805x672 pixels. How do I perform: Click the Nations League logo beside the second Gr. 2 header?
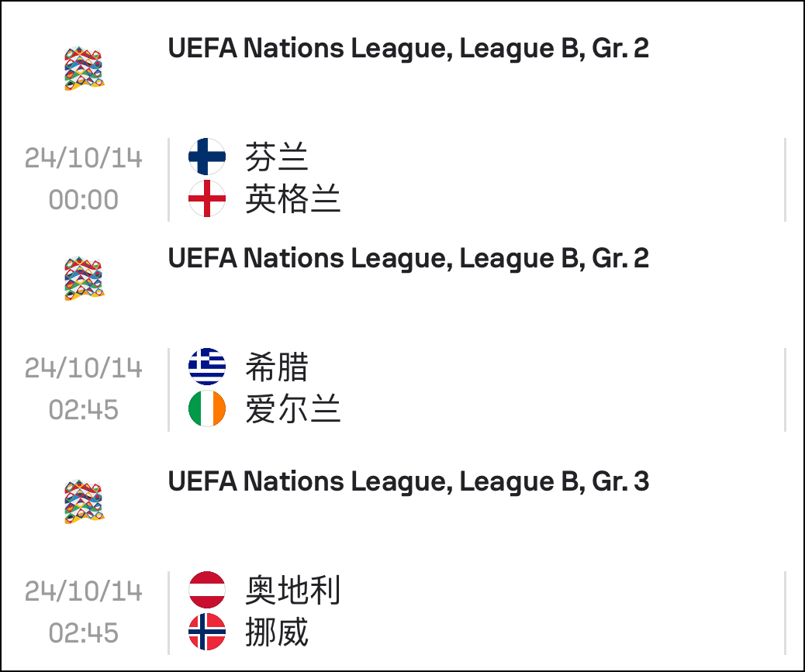click(85, 278)
